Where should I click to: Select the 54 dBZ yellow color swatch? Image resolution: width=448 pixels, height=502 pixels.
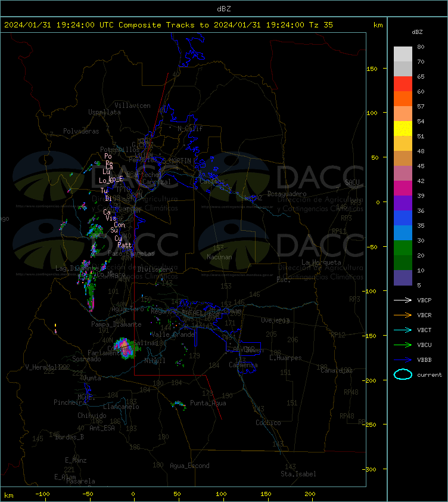point(403,128)
